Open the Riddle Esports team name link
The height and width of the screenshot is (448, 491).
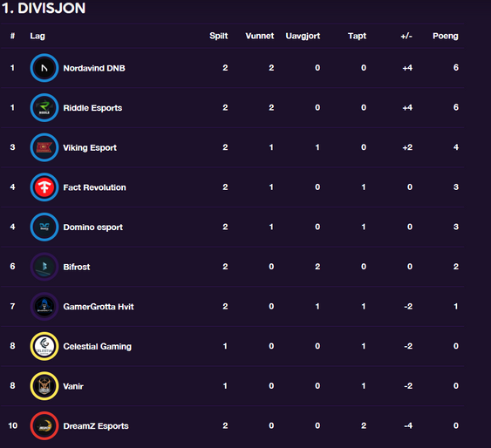click(92, 108)
